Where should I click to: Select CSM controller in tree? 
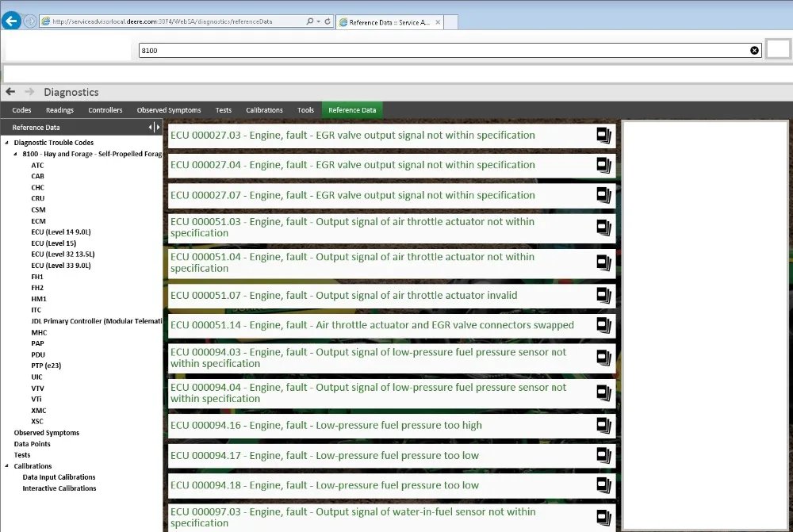click(38, 210)
